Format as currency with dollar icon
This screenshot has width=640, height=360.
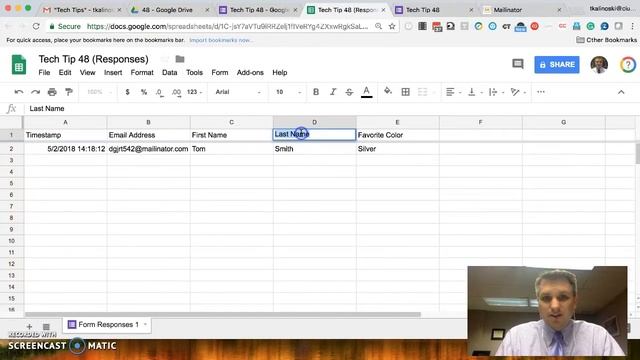[x=127, y=92]
